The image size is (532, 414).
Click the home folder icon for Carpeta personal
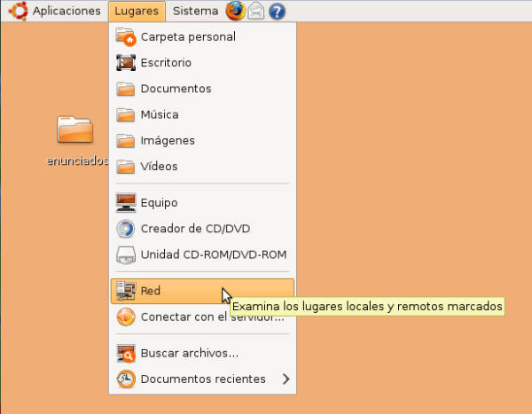126,37
